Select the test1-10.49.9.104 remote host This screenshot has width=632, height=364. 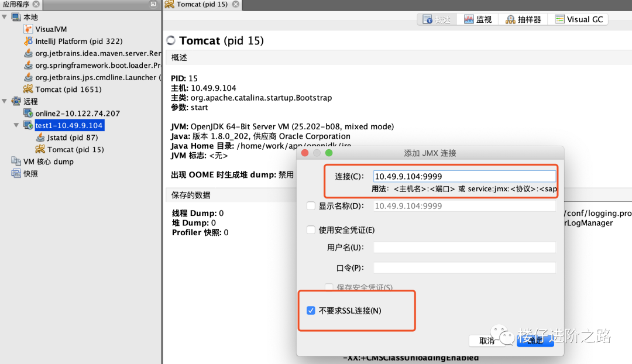[x=69, y=125]
